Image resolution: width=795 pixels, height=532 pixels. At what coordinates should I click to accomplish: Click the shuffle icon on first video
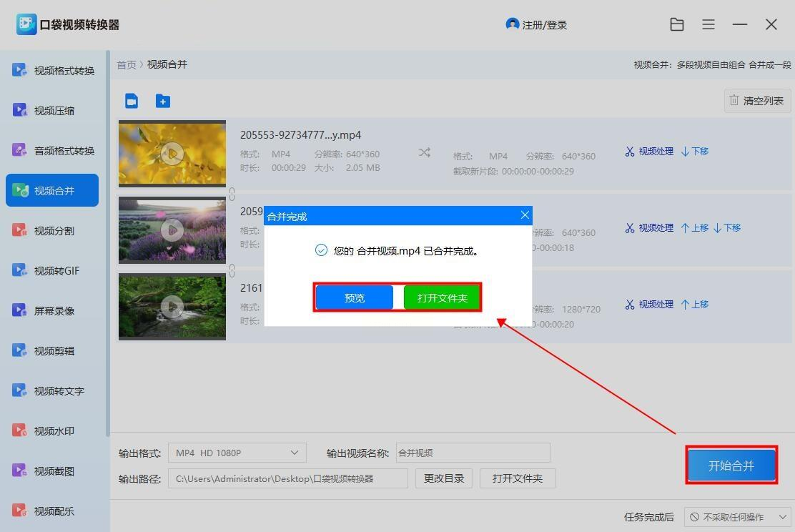(x=425, y=152)
